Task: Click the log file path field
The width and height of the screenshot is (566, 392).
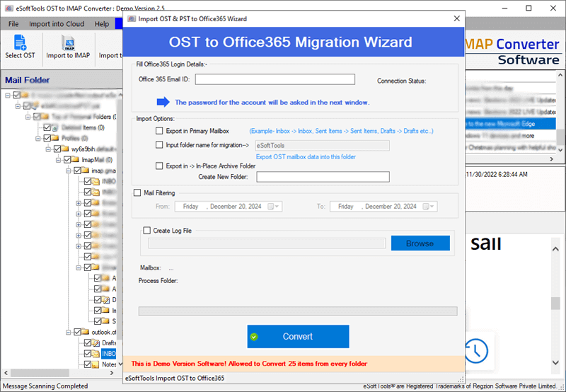Action: click(267, 243)
